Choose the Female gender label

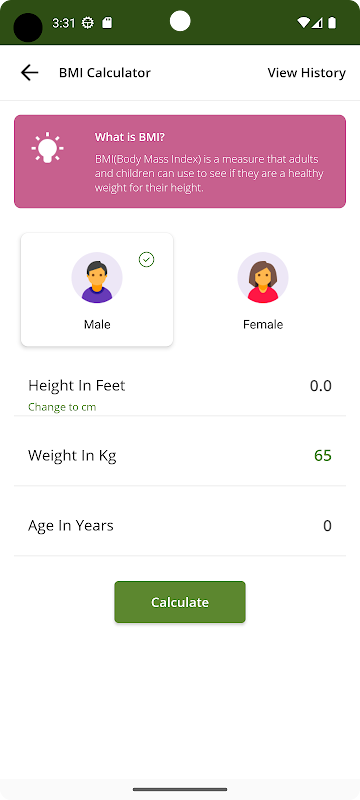click(263, 324)
